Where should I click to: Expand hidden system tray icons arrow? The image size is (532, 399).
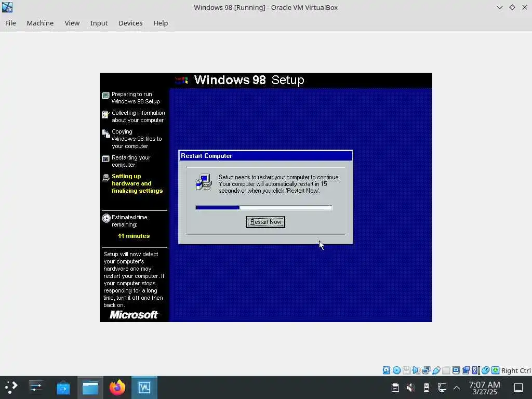pos(457,388)
